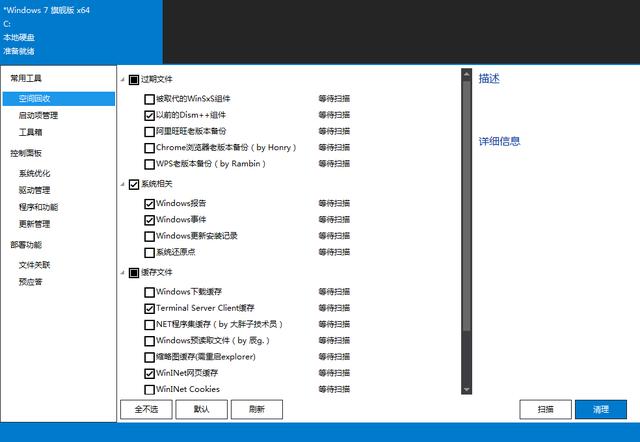Open 系统优化 in sidebar
This screenshot has width=640, height=442.
35,173
